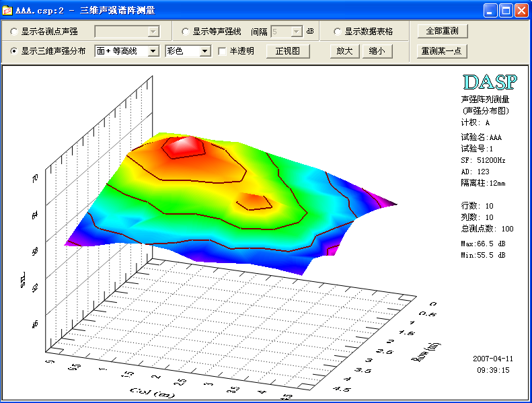Open the 面+等高线 display mode dropdown
Screen dimensions: 532x403
click(153, 51)
